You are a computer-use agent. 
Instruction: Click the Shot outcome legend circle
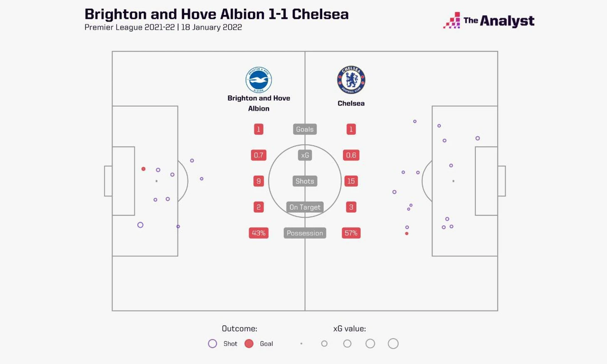pos(212,344)
